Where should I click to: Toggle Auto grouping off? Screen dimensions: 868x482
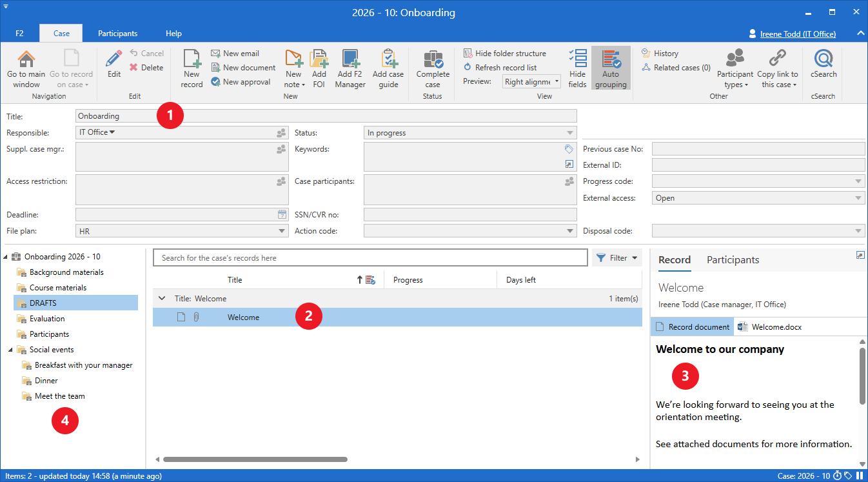coord(611,68)
